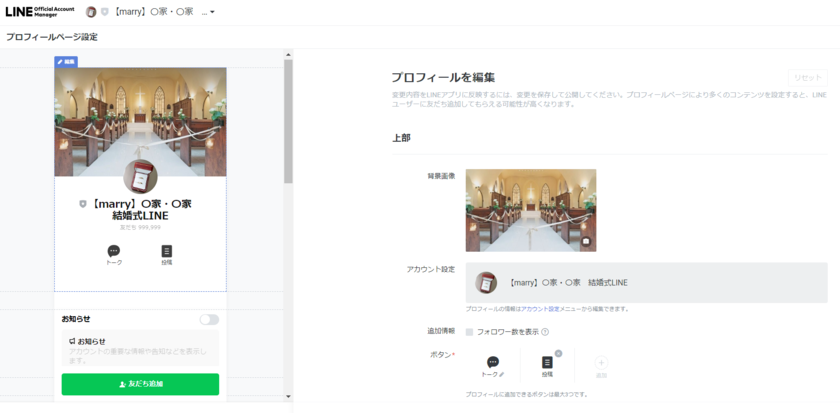Click the blue 編集 edit tag on the preview
840x413 pixels.
coord(66,62)
